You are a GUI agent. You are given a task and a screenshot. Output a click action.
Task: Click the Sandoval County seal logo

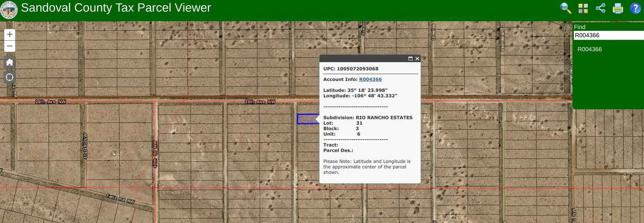[x=9, y=10]
